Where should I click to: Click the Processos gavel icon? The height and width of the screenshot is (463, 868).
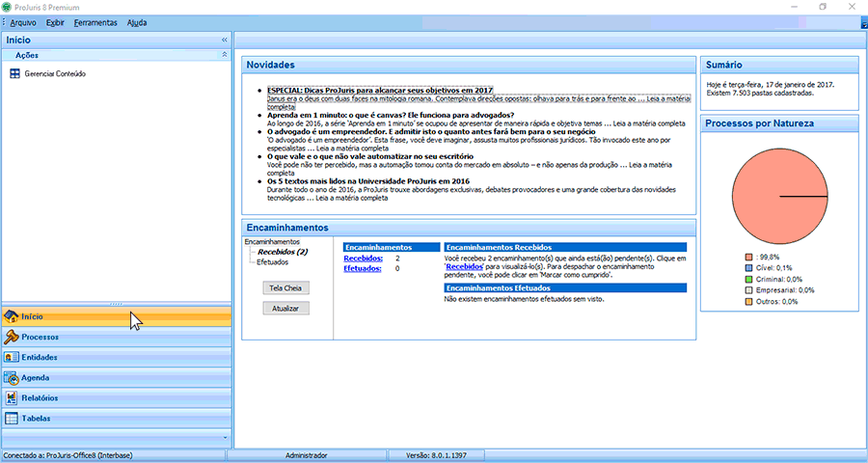coord(11,337)
